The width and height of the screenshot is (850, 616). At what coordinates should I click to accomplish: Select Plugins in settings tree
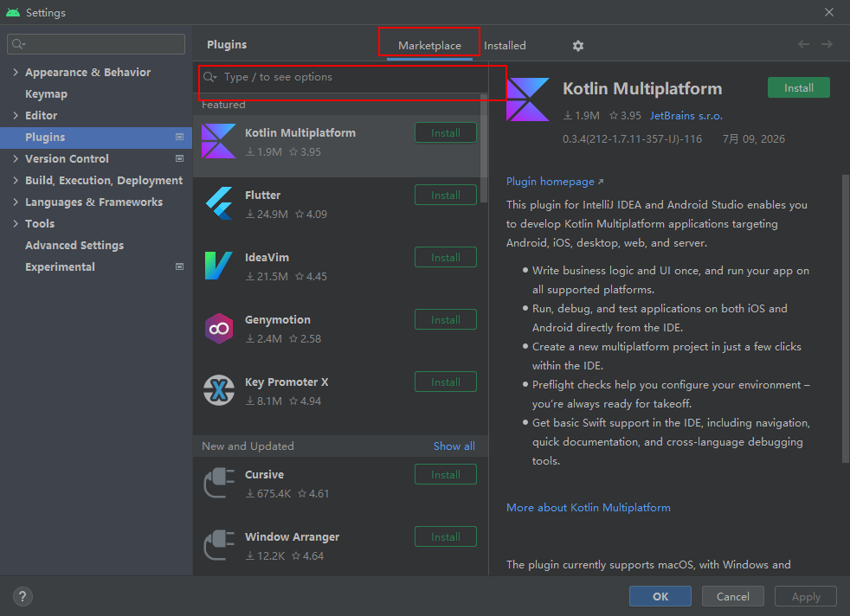96,137
